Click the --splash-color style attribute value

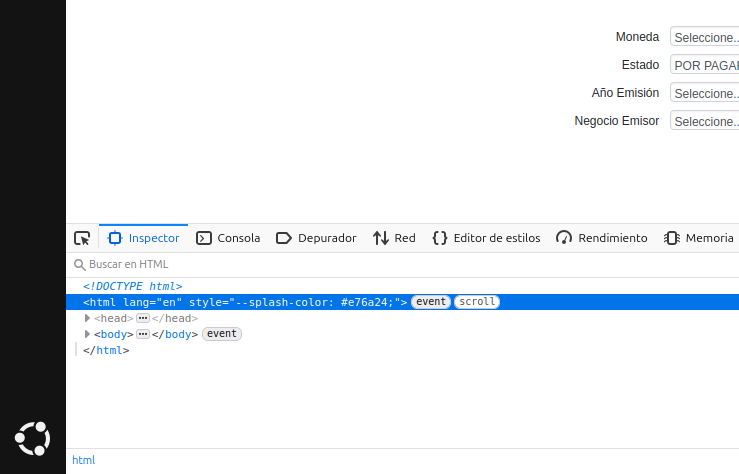pos(315,302)
